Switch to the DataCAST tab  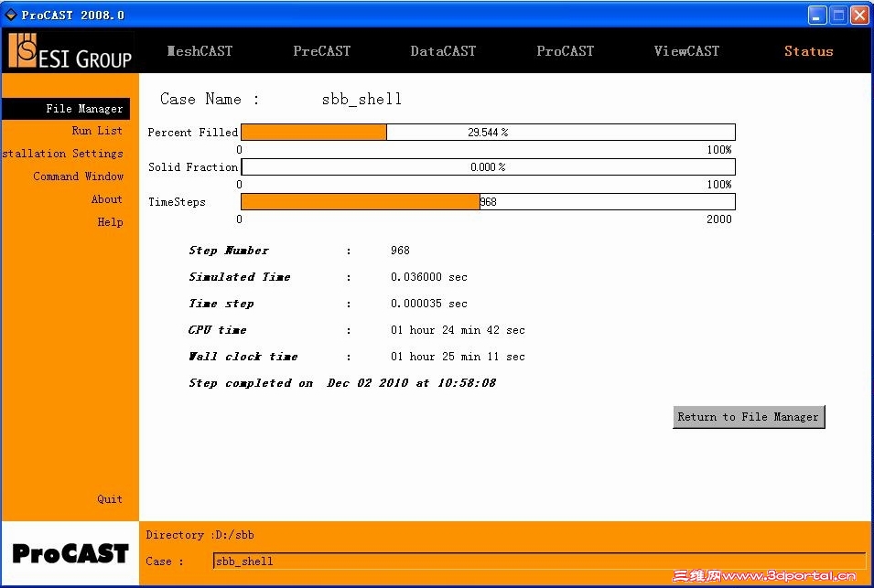[443, 51]
